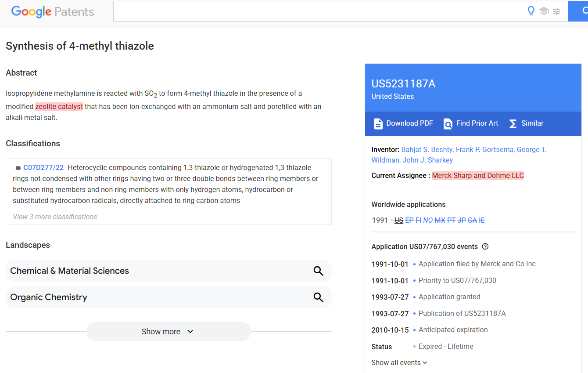Open inventor Bahjat S. Beshty link
This screenshot has height=373, width=588.
click(x=427, y=150)
